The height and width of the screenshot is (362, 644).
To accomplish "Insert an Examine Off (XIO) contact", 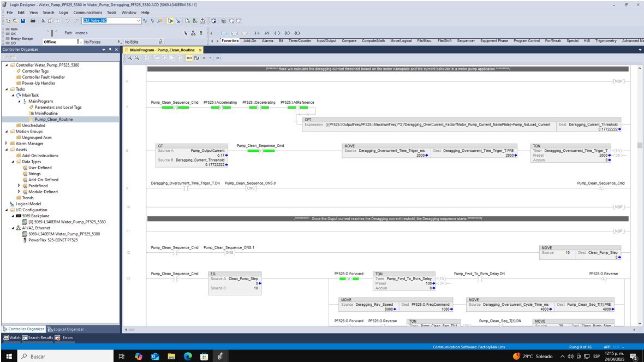I will click(267, 33).
